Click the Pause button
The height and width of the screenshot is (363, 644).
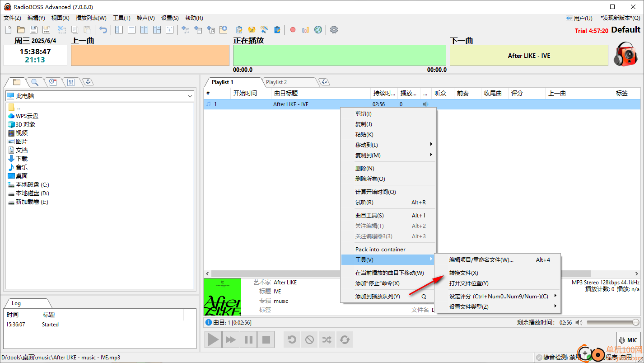[x=248, y=339]
